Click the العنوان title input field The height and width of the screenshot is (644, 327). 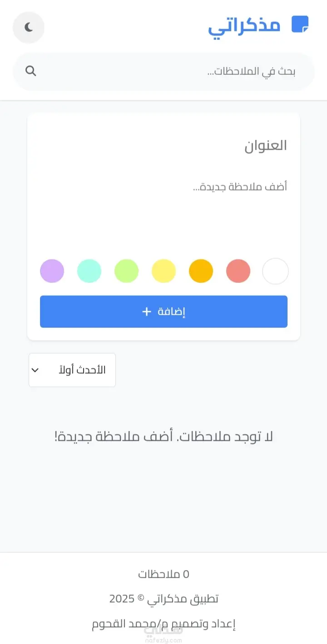coord(163,146)
